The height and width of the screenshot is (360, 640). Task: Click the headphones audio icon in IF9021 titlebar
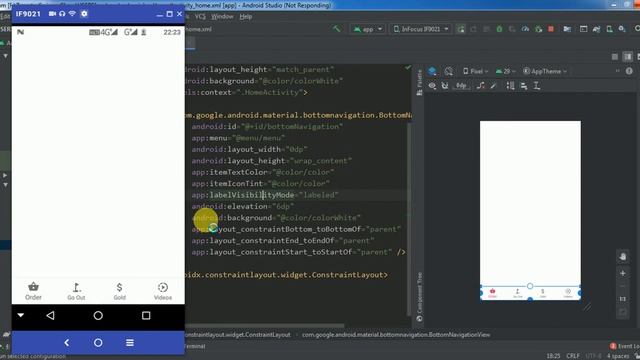(x=62, y=13)
